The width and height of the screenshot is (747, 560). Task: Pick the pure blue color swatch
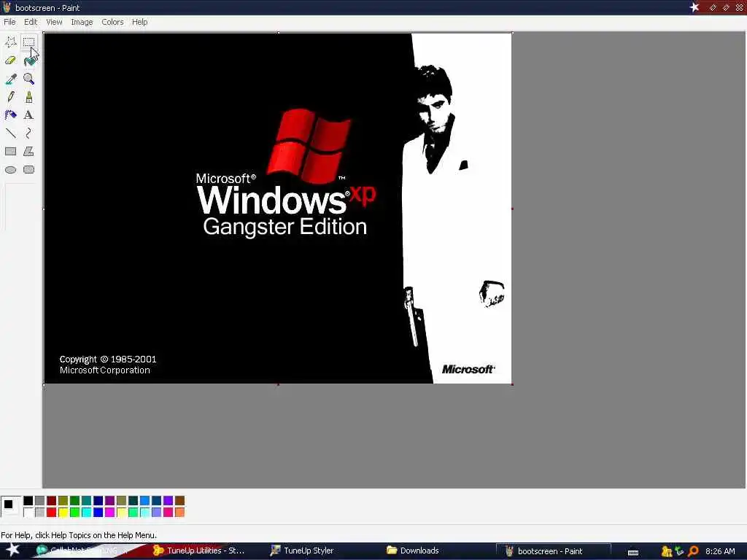tap(98, 513)
